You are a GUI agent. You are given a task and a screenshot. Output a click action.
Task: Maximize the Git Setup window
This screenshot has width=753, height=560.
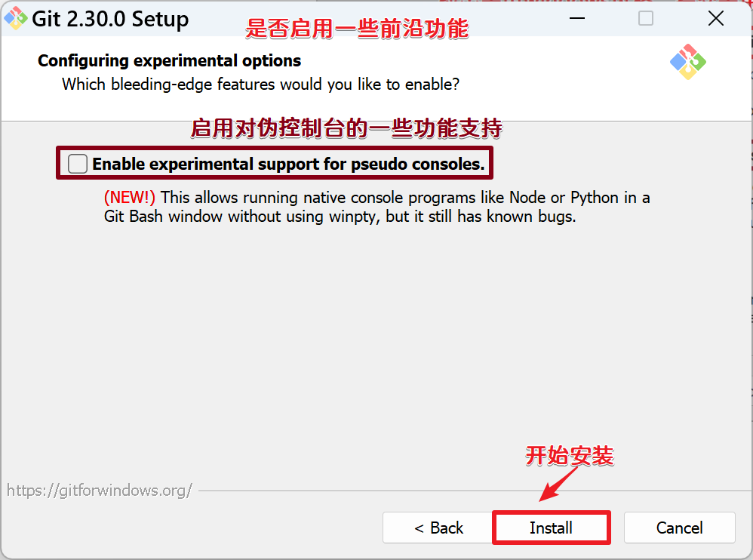(x=645, y=18)
